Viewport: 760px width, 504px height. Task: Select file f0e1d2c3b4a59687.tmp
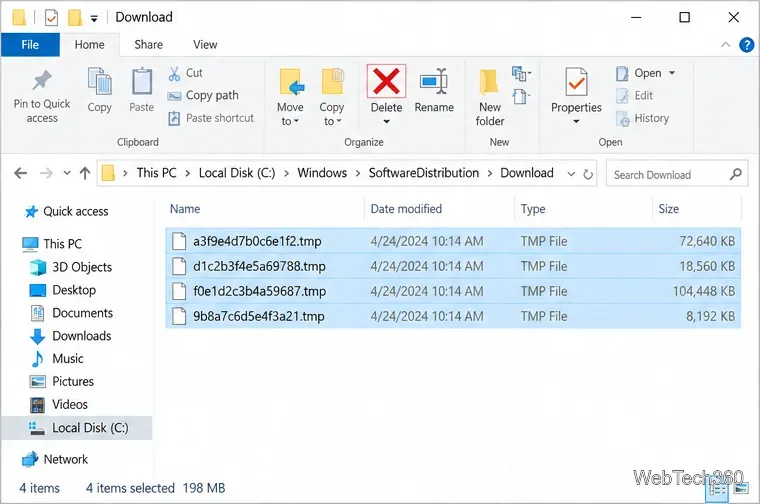(x=453, y=291)
